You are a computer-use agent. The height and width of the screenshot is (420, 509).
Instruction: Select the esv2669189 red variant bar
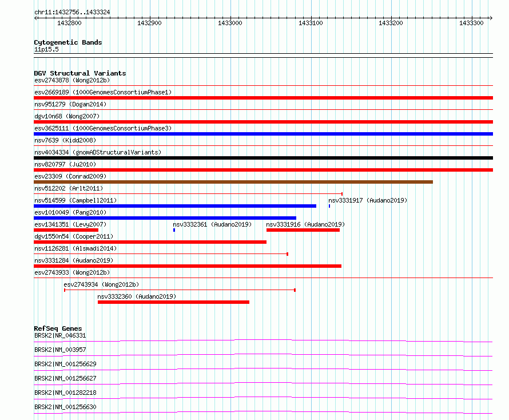263,98
